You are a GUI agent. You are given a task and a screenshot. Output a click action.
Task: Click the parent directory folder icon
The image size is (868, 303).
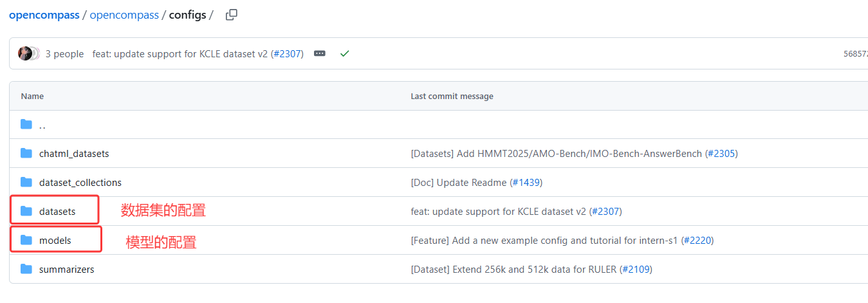click(26, 124)
